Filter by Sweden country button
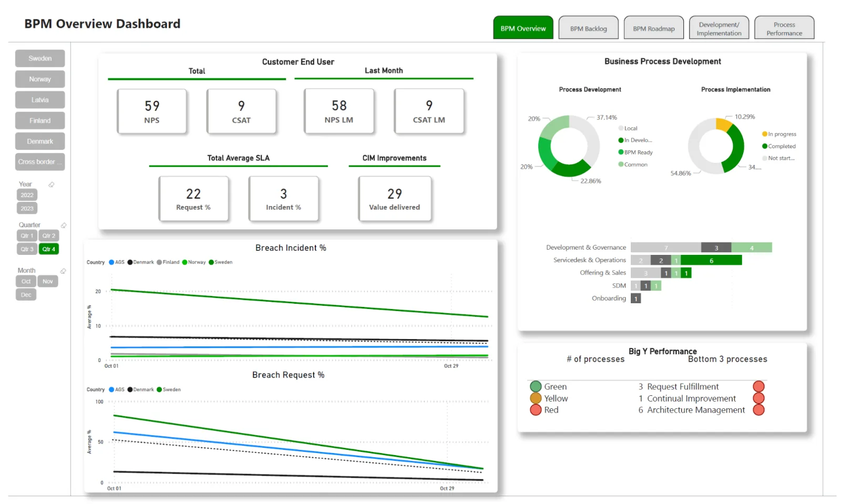The height and width of the screenshot is (504, 841). 40,58
